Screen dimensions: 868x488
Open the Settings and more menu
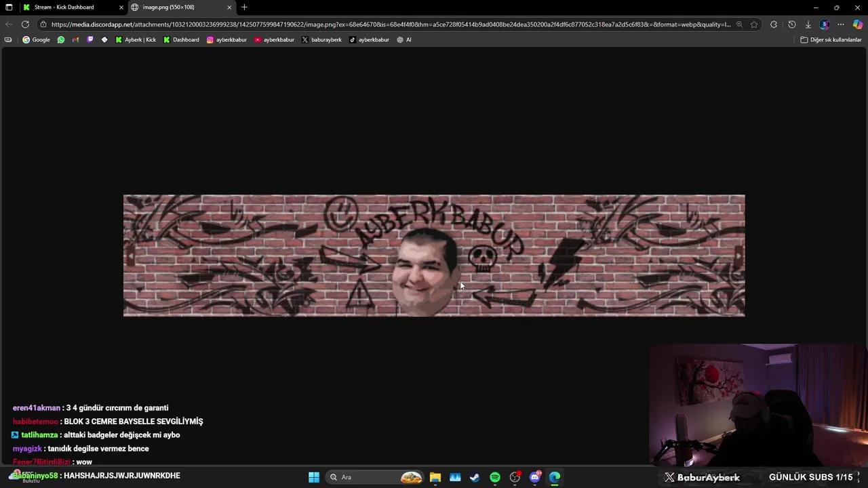(841, 24)
